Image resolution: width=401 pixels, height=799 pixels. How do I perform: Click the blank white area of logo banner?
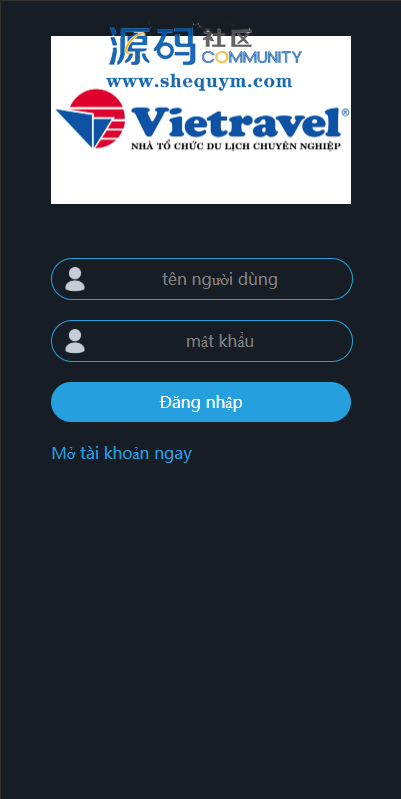click(x=201, y=178)
